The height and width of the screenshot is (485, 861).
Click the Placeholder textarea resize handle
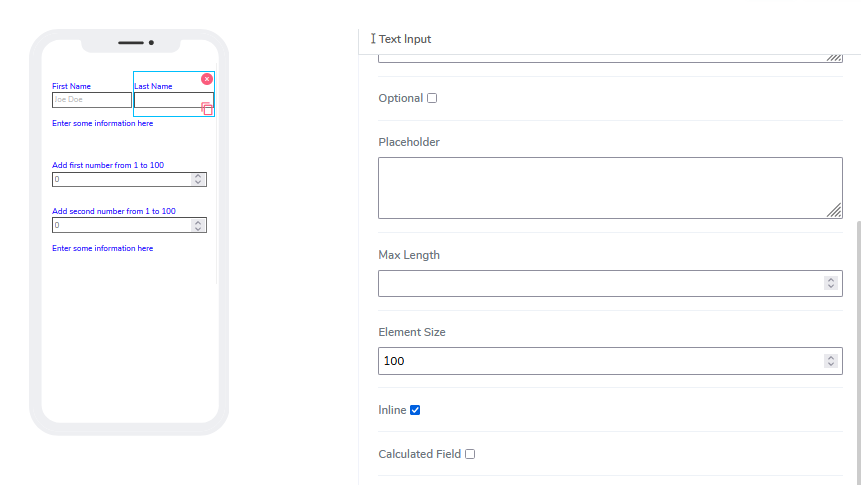(834, 210)
